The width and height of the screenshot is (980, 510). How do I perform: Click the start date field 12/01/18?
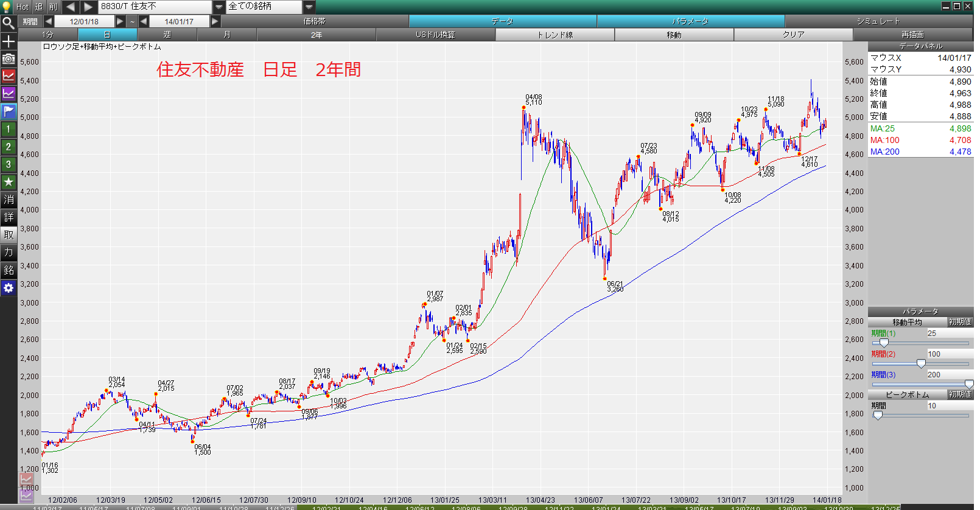coord(84,21)
